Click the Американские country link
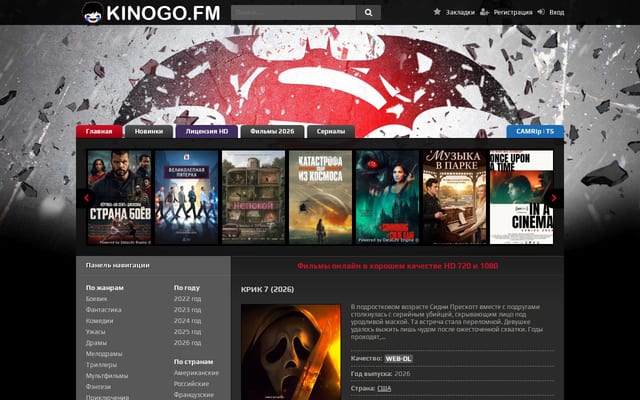This screenshot has height=400, width=640. pyautogui.click(x=196, y=373)
